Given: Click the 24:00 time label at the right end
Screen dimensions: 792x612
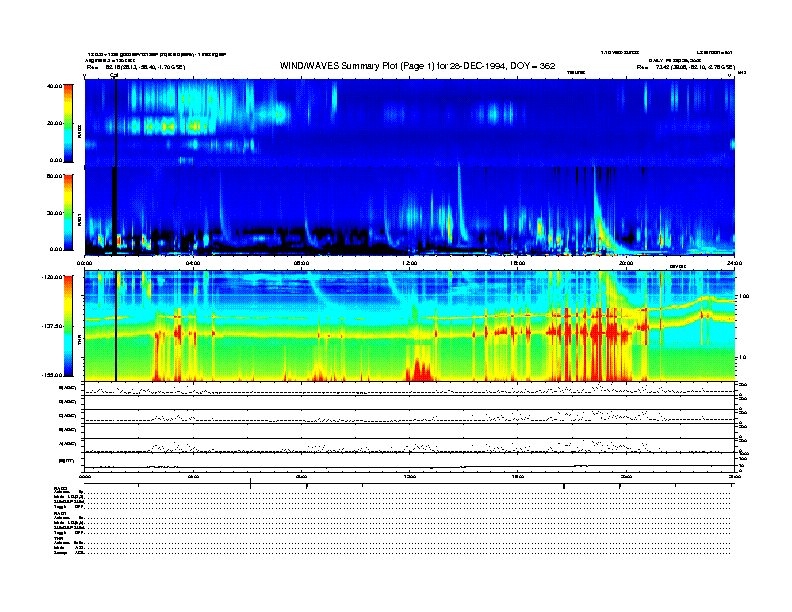Looking at the screenshot, I should 732,263.
